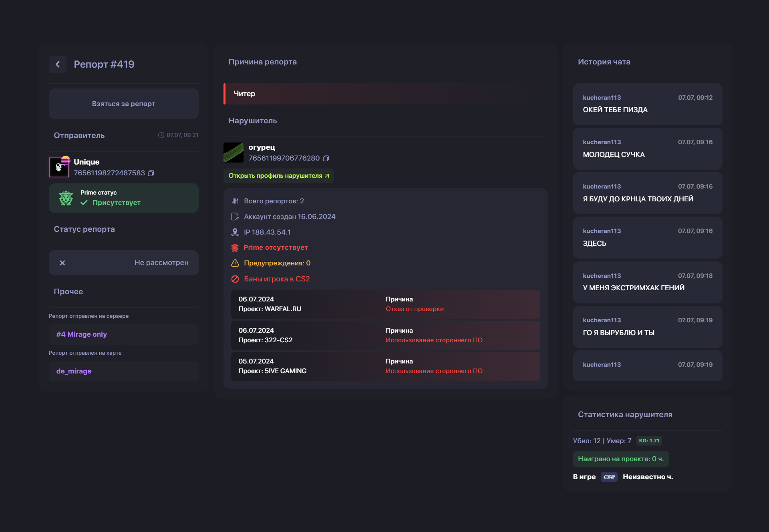This screenshot has height=532, width=769.
Task: Copy the огурец offender Steam ID
Action: (326, 159)
